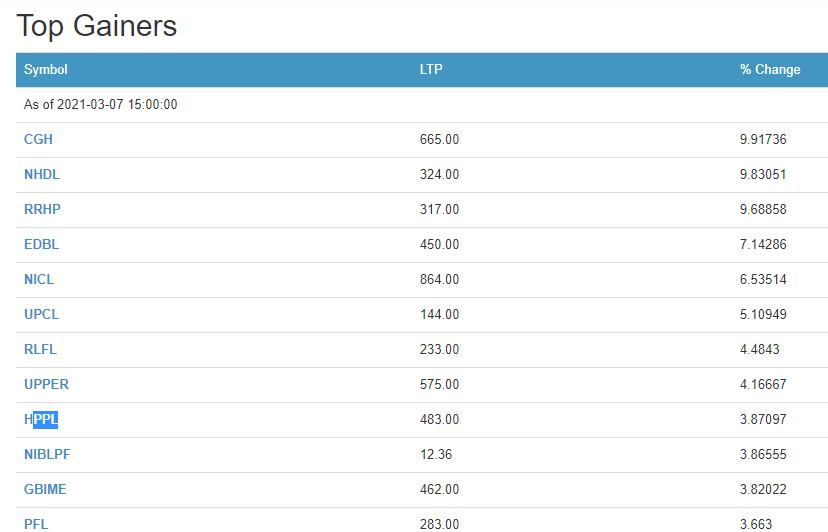
Task: Click the % Change column header
Action: pos(770,70)
